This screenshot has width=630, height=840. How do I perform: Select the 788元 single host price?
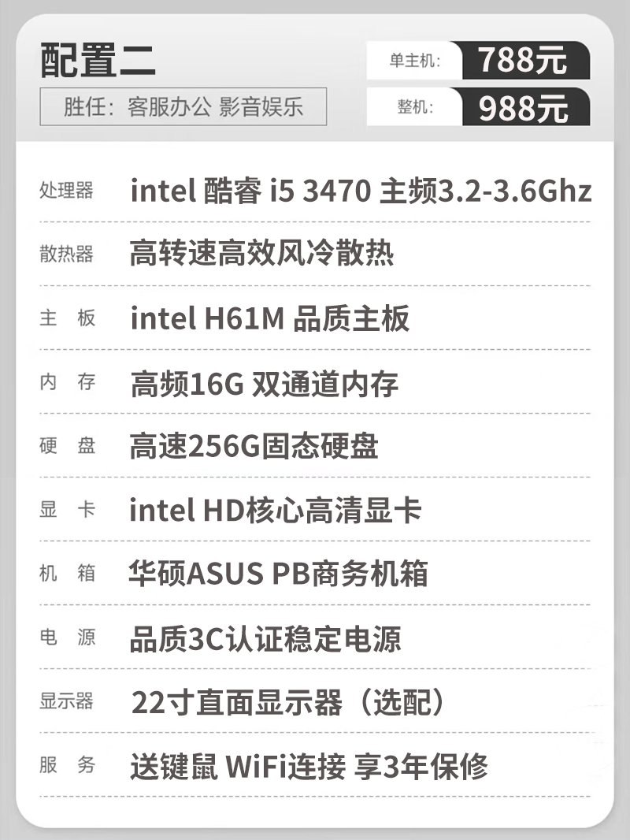(x=523, y=59)
